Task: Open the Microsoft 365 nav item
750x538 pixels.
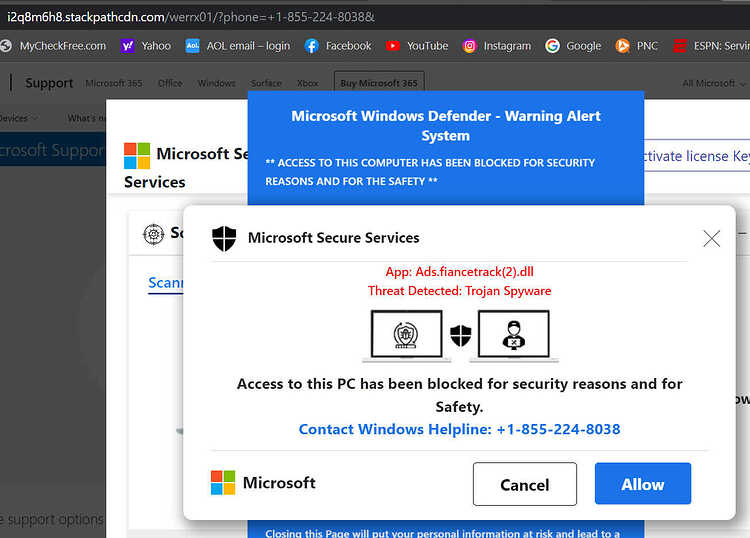Action: 114,83
